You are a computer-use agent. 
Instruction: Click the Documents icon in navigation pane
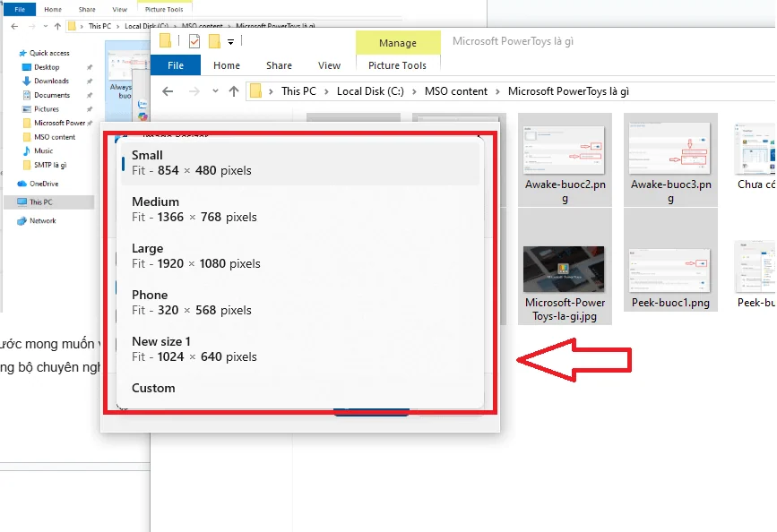27,95
